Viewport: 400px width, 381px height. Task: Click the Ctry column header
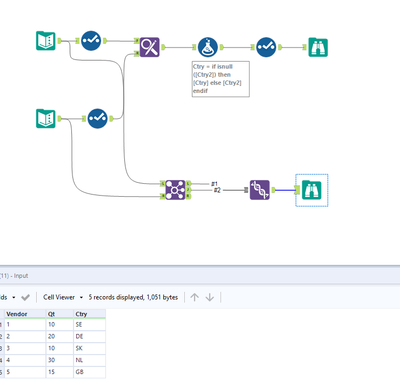click(89, 314)
